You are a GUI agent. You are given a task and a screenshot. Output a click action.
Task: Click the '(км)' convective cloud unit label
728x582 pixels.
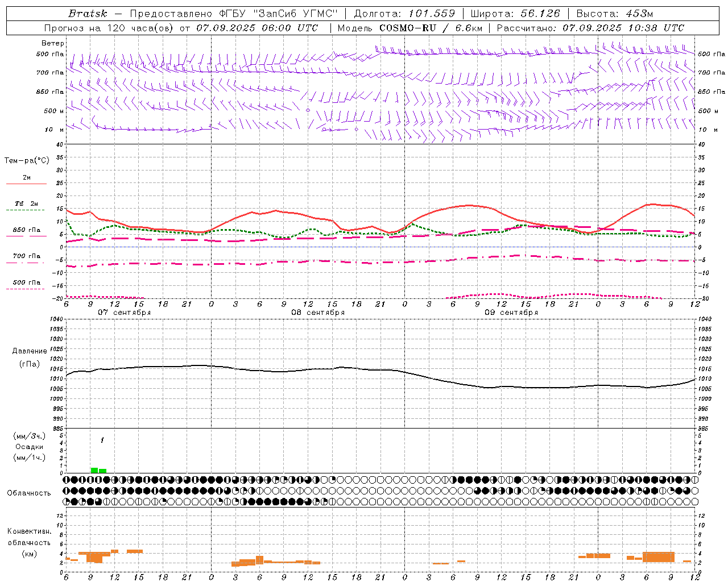point(29,554)
